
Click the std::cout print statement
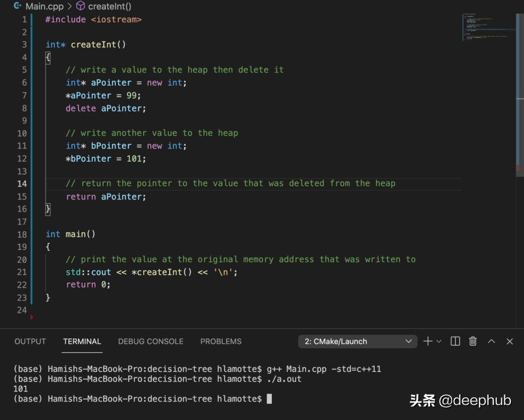point(152,272)
